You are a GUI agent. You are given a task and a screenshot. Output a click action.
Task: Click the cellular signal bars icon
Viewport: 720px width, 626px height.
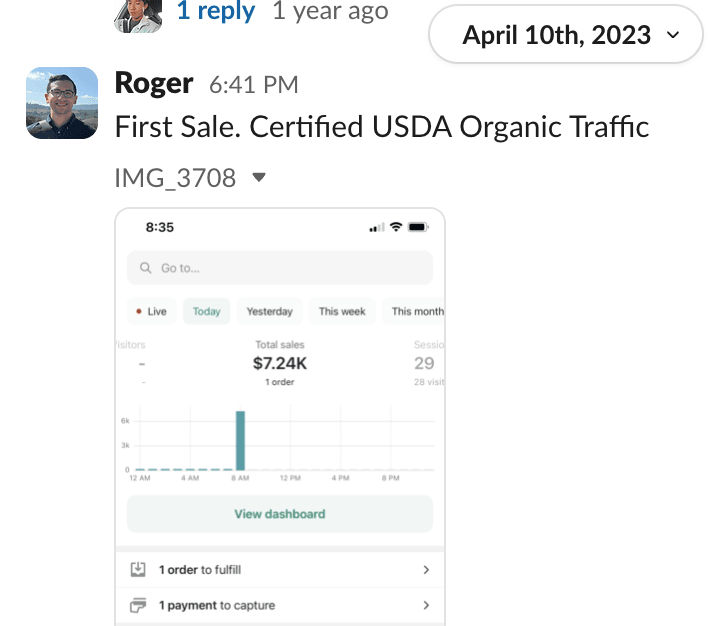376,228
